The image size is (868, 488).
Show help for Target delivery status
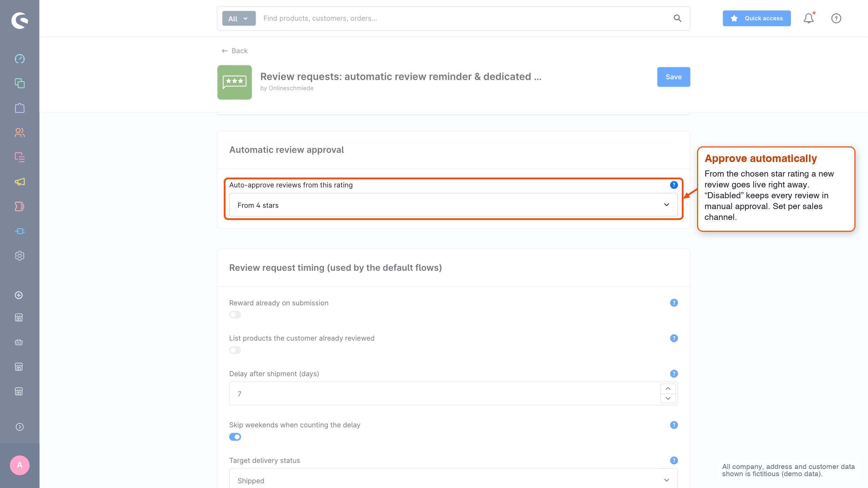pos(674,461)
